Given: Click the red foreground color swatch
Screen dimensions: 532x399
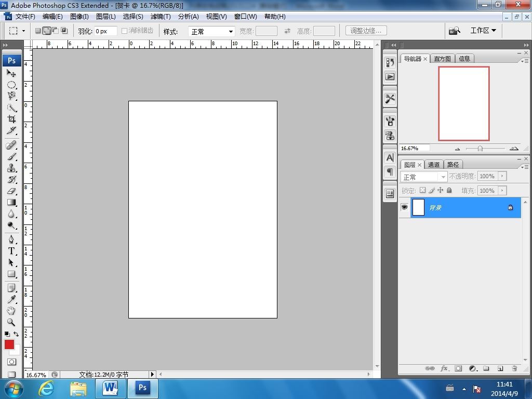Looking at the screenshot, I should (9, 344).
